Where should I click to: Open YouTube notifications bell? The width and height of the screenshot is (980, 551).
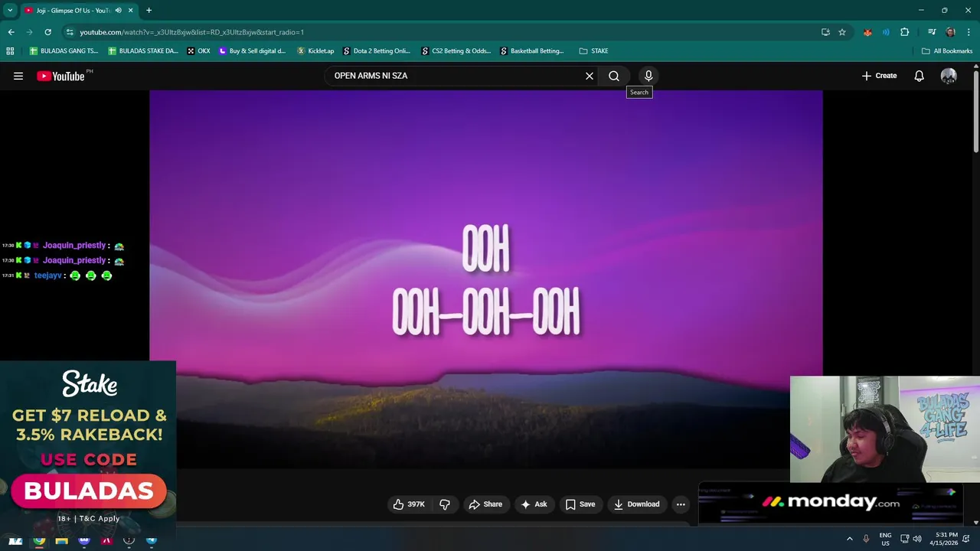coord(920,76)
